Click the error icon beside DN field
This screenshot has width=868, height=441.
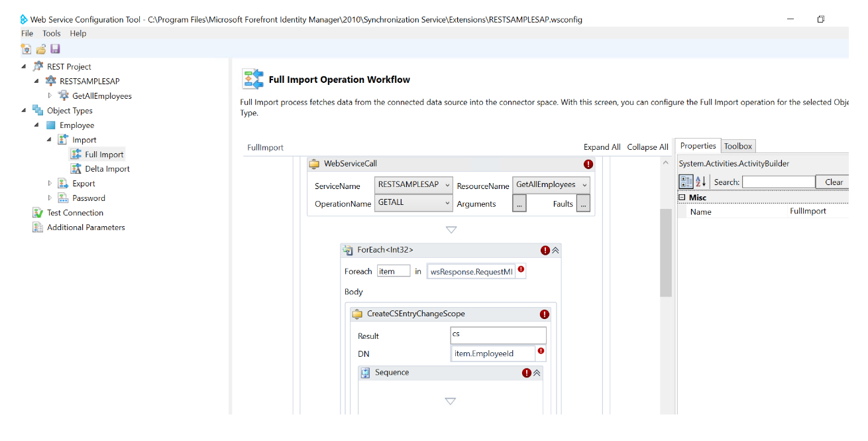click(541, 351)
